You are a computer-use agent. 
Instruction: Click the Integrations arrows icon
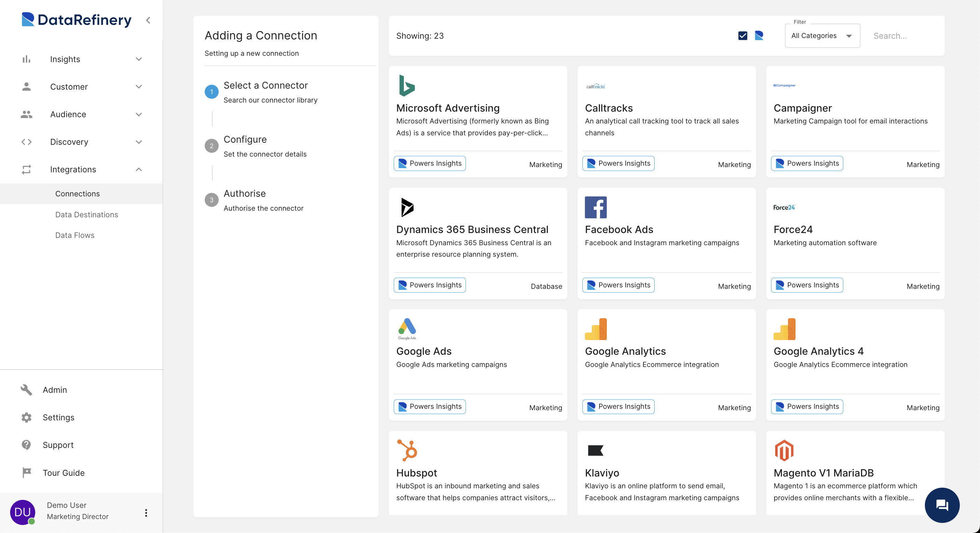26,169
